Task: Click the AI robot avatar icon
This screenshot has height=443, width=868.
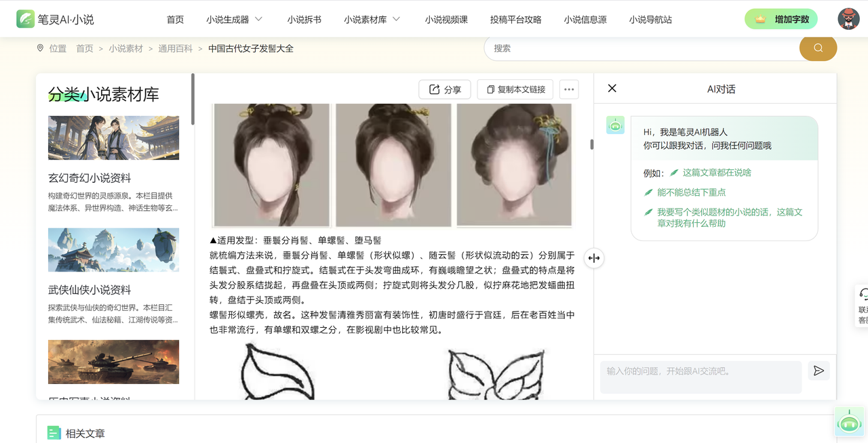Action: click(x=615, y=125)
